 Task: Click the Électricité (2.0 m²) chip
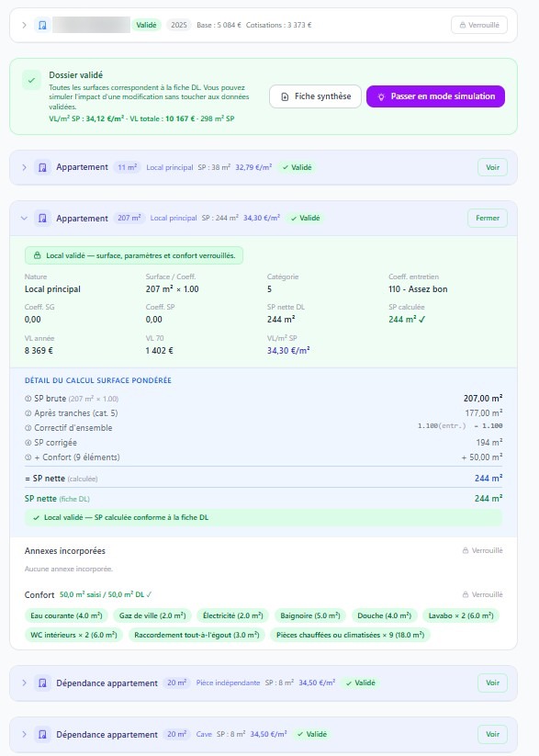click(233, 615)
